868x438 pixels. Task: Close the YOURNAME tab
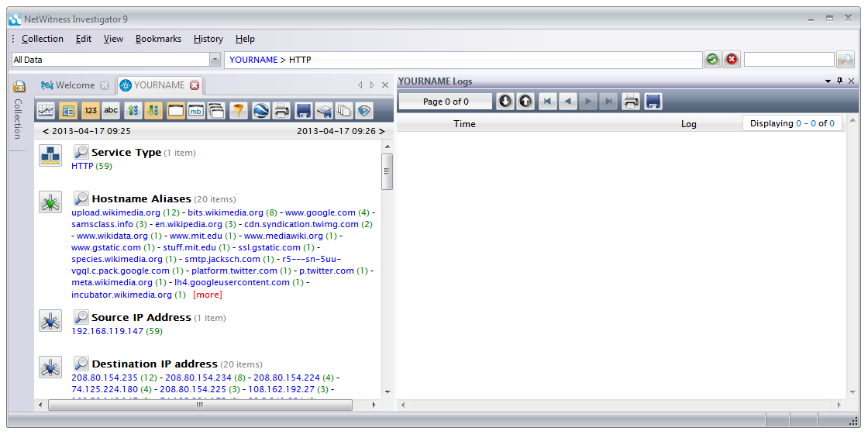tap(195, 85)
